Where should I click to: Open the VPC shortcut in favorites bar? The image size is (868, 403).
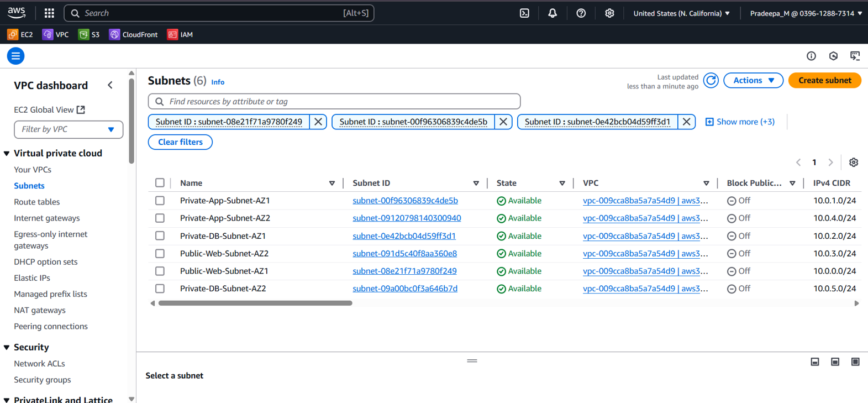pyautogui.click(x=56, y=34)
